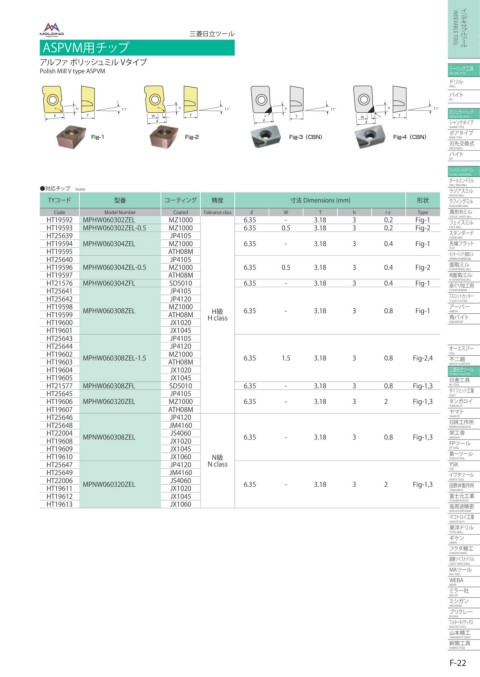Viewport: 480px width, 677px height.
Task: Open the YSK maker tab
Action: [464, 465]
